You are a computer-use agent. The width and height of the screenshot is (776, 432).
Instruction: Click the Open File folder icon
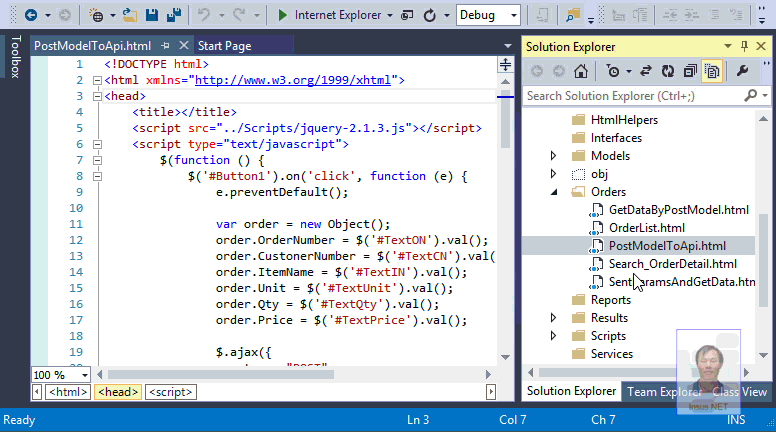130,15
